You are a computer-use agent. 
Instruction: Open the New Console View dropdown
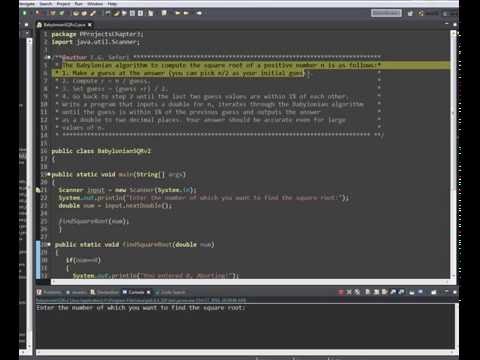pos(434,292)
